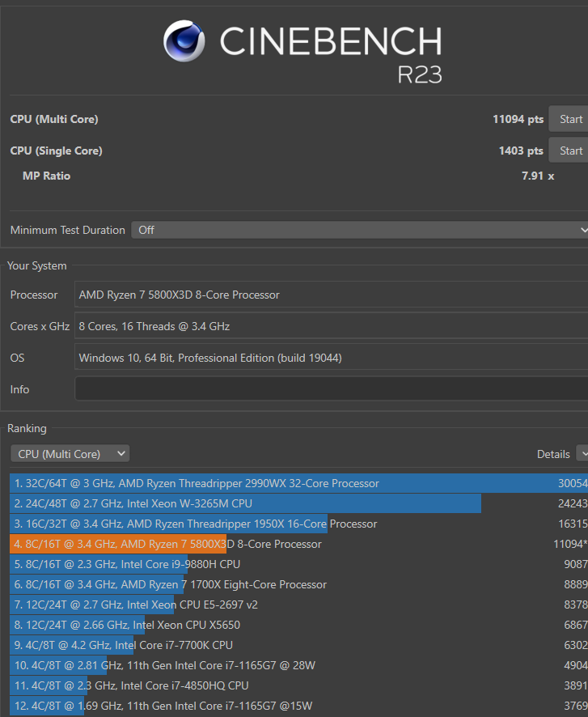Select ranking row Intel Core i9-9880H
588x717 pixels.
pos(298,564)
